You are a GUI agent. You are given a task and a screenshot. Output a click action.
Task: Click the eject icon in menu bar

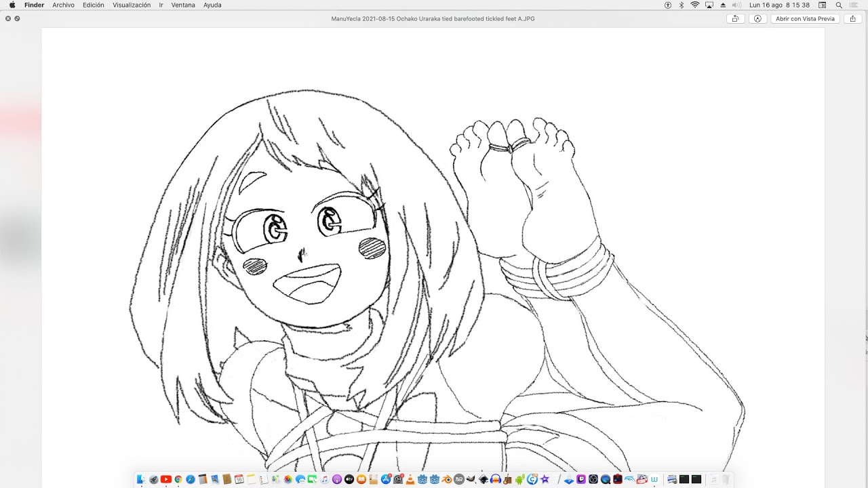[723, 5]
